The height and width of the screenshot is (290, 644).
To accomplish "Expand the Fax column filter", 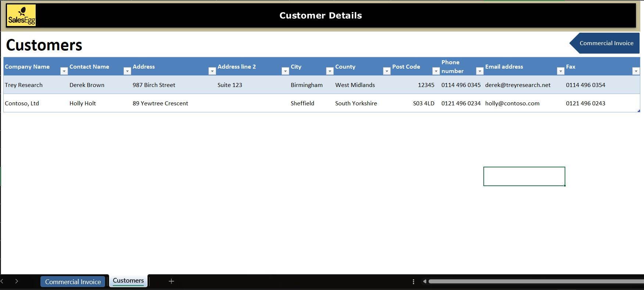I will pyautogui.click(x=636, y=71).
